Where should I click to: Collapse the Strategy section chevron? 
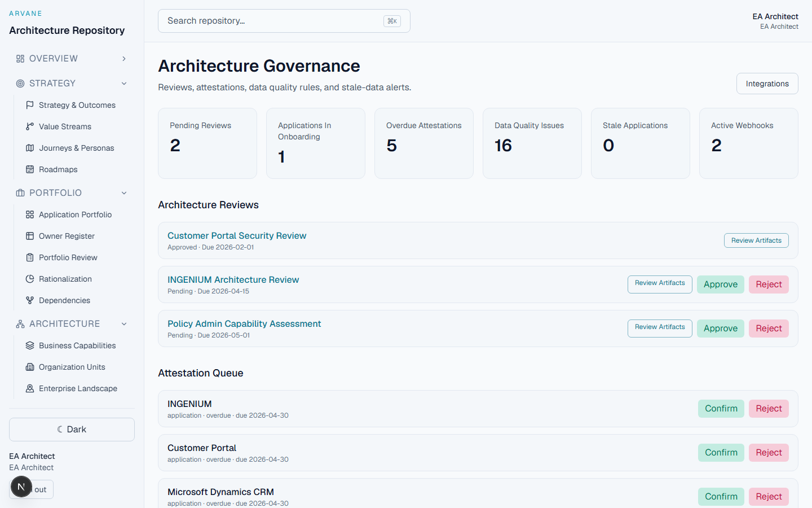point(124,84)
